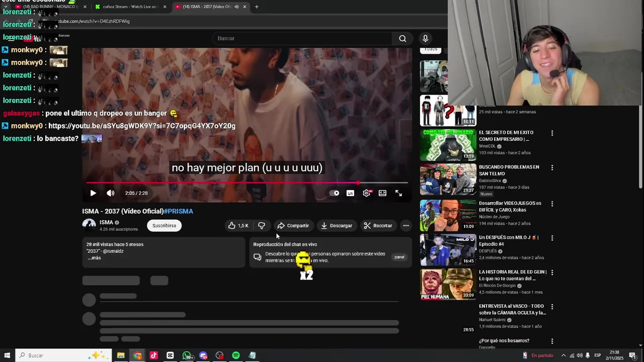Like the video with 1,5 K likes

tap(238, 226)
